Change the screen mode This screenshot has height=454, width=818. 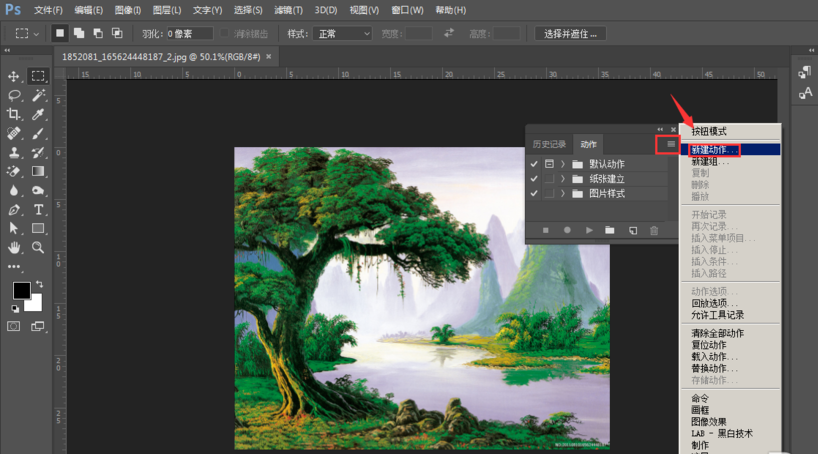[38, 326]
